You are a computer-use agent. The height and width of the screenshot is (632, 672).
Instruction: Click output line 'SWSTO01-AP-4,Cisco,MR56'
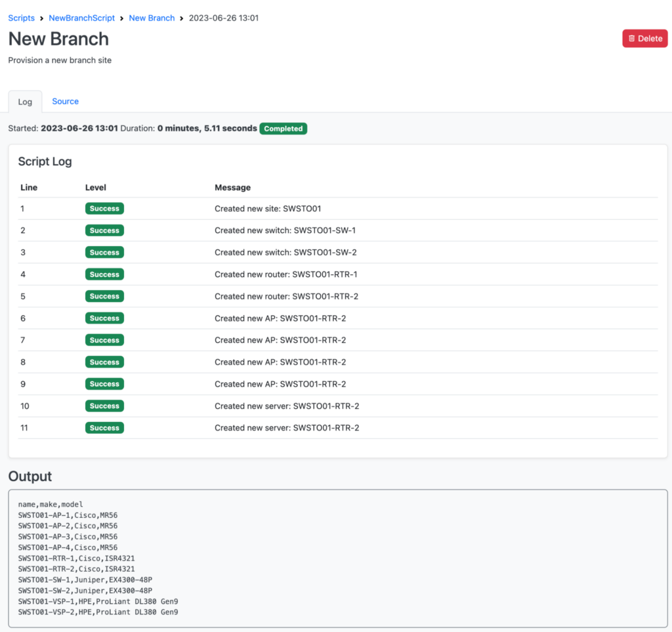(68, 547)
